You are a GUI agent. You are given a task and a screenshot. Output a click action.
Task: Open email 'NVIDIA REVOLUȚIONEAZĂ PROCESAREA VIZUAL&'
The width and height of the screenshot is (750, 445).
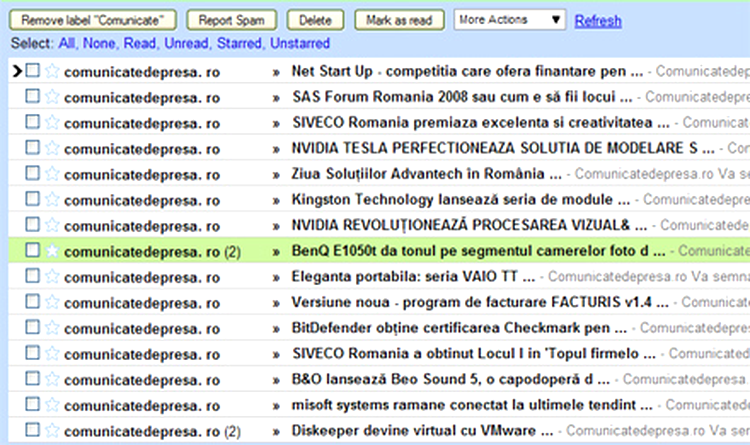tap(470, 225)
